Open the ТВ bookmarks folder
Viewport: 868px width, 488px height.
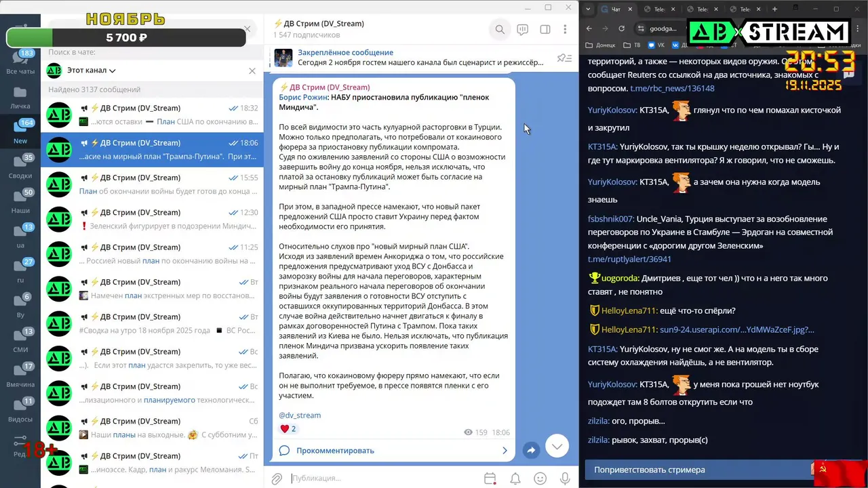tap(631, 45)
